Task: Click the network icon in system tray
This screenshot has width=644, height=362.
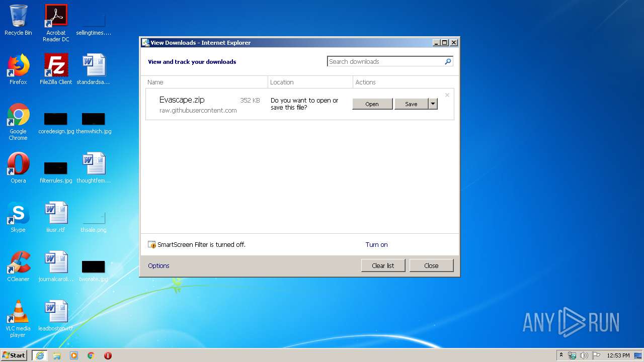Action: [572, 355]
